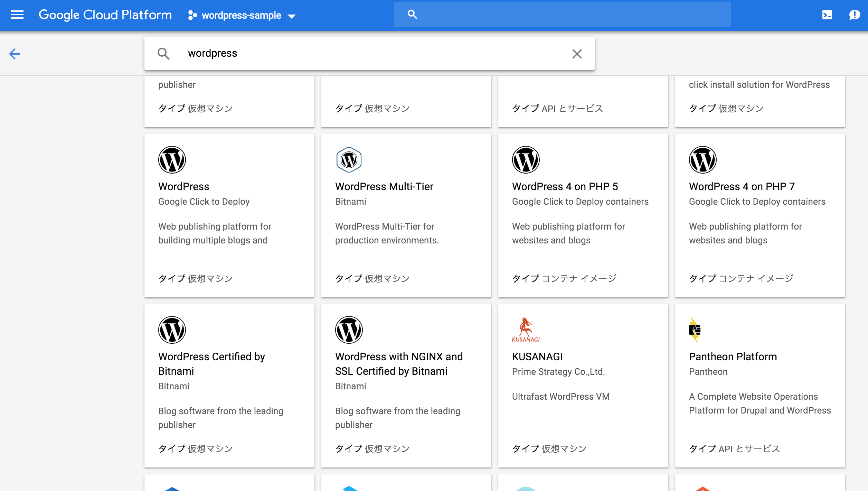The image size is (868, 491).
Task: Open the hamburger navigation menu
Action: coord(17,15)
